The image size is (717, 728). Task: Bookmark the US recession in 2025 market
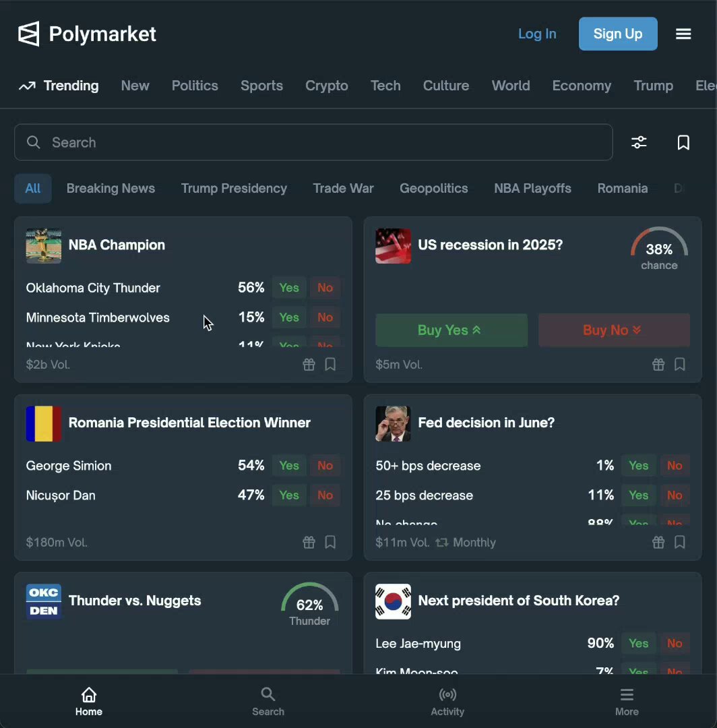(x=680, y=365)
